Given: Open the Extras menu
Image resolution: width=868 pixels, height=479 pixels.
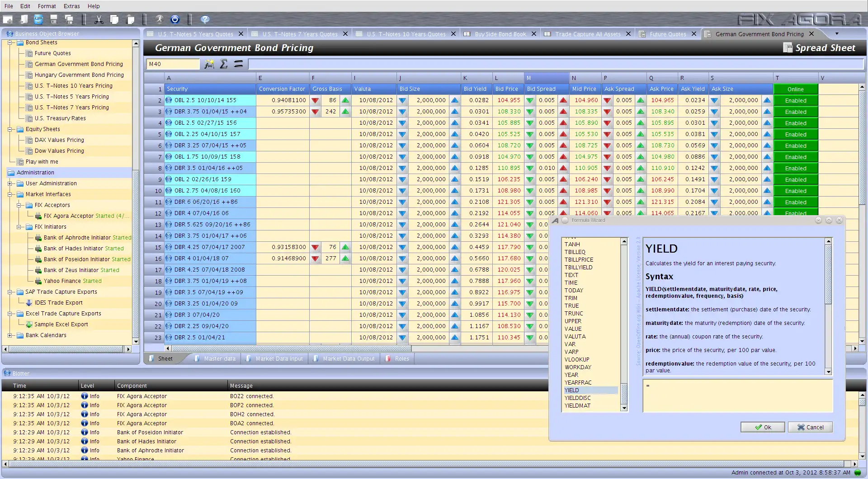Looking at the screenshot, I should (71, 6).
